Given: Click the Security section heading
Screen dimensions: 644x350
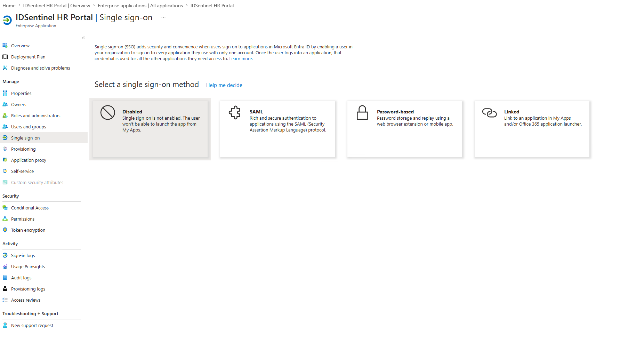Looking at the screenshot, I should (x=11, y=196).
